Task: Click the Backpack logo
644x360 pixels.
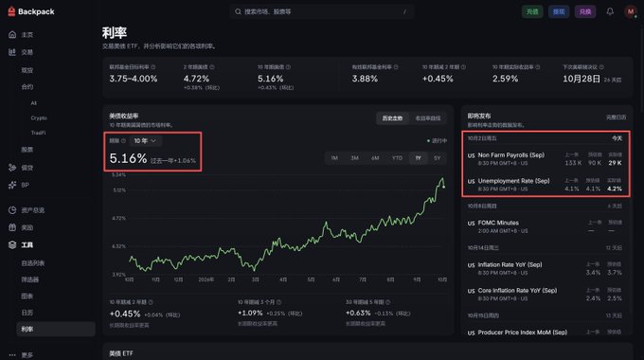Action: 31,11
